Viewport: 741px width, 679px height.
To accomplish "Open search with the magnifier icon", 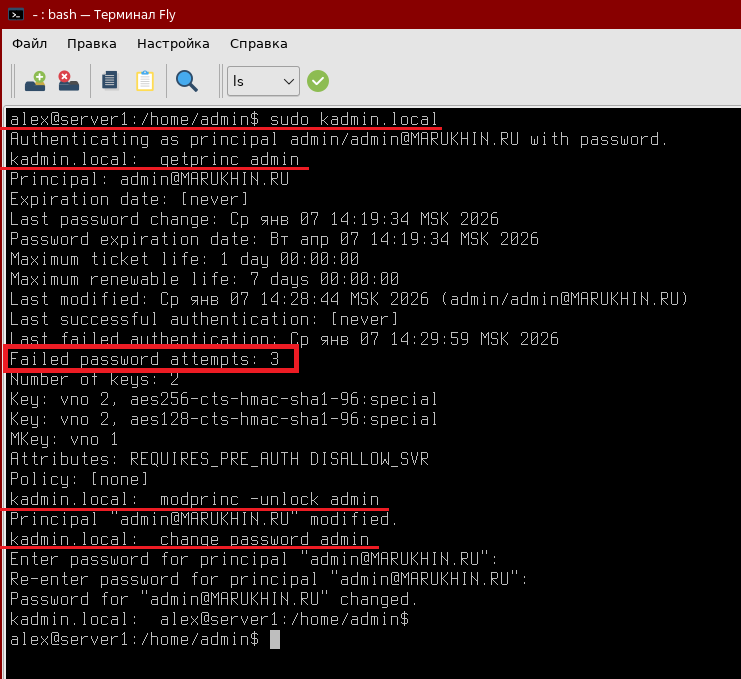I will pos(186,80).
